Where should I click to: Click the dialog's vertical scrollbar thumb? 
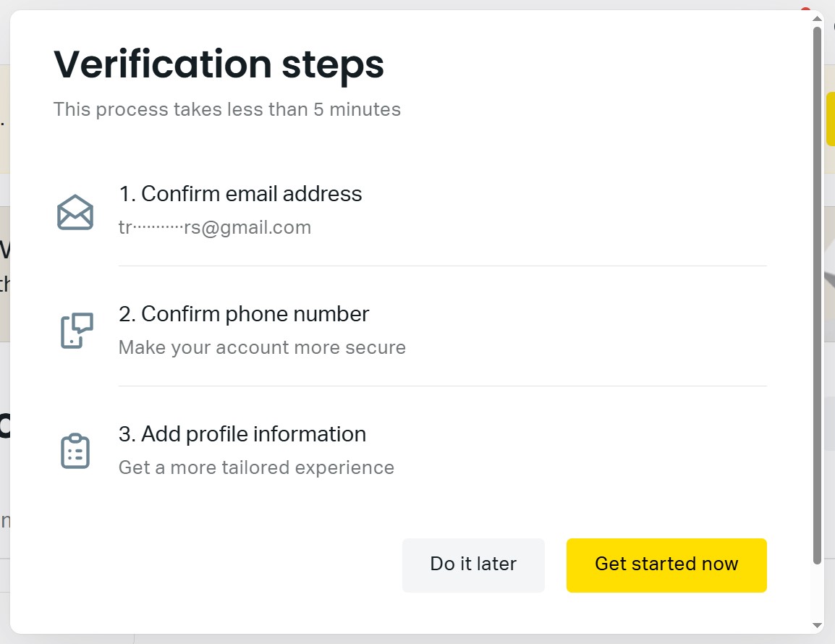pyautogui.click(x=818, y=289)
